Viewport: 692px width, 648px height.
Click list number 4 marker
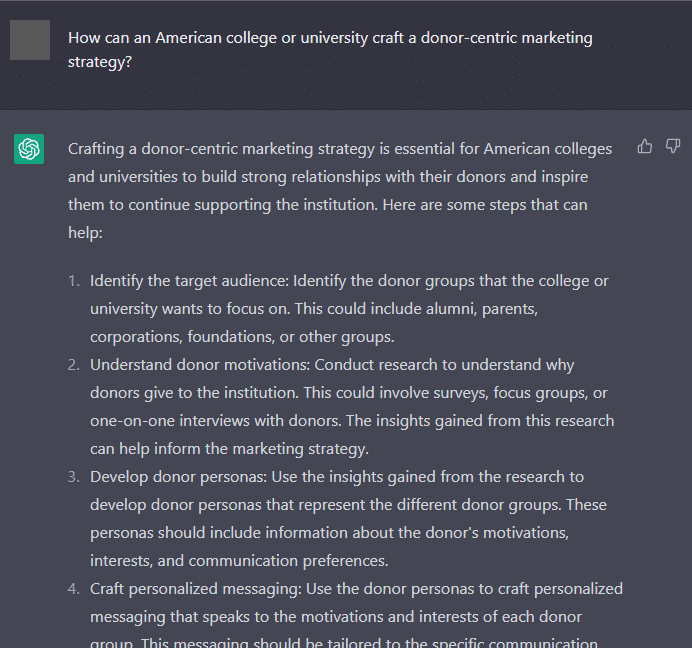click(x=74, y=589)
